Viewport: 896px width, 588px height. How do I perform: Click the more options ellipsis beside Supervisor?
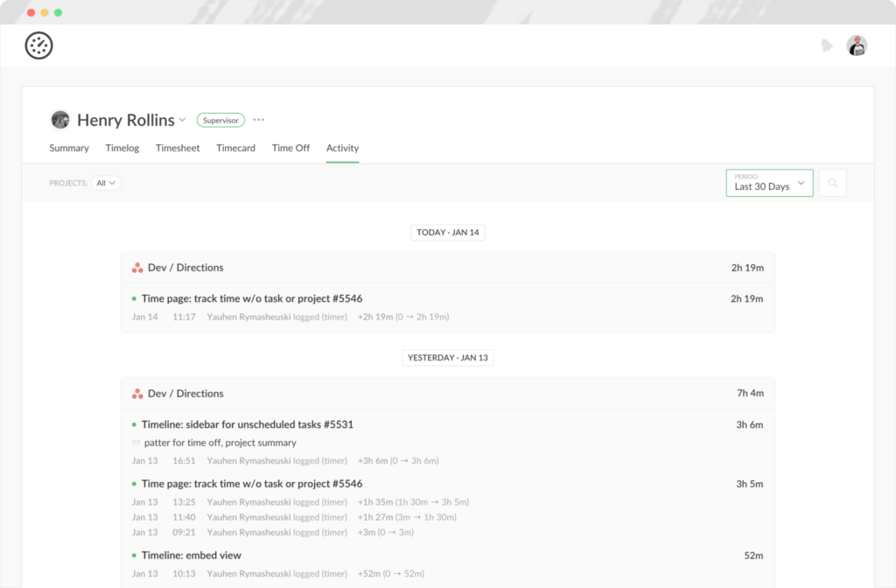coord(258,119)
